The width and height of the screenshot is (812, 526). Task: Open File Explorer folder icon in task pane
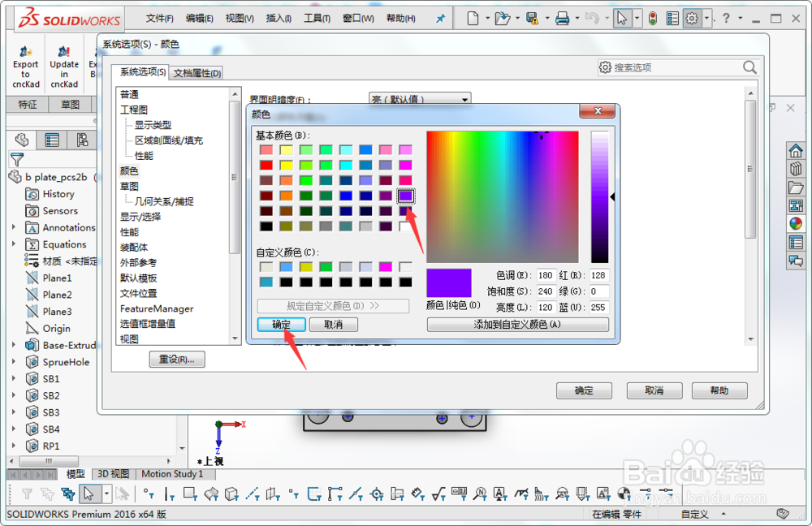796,188
